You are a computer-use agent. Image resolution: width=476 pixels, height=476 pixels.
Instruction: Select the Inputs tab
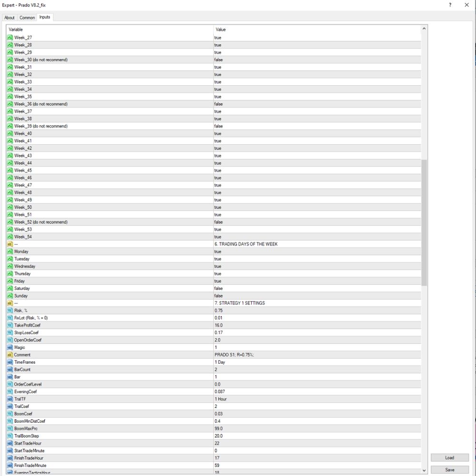click(x=45, y=17)
